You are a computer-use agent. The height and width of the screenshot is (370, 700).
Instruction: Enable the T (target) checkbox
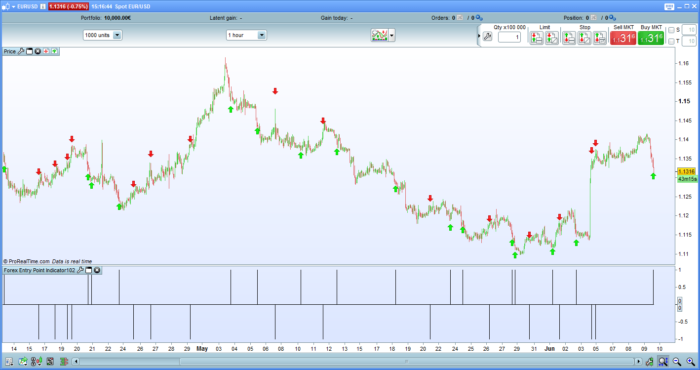[x=671, y=41]
